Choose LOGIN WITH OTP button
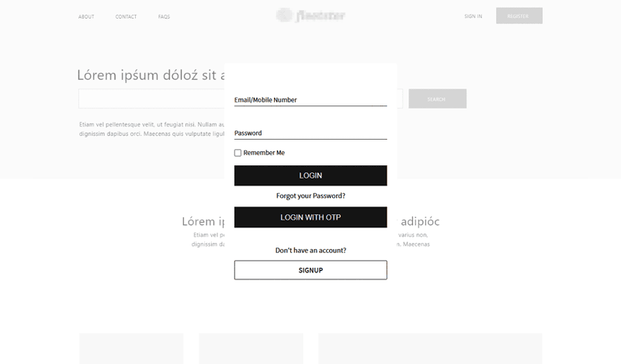Viewport: 621px width, 364px height. point(310,217)
